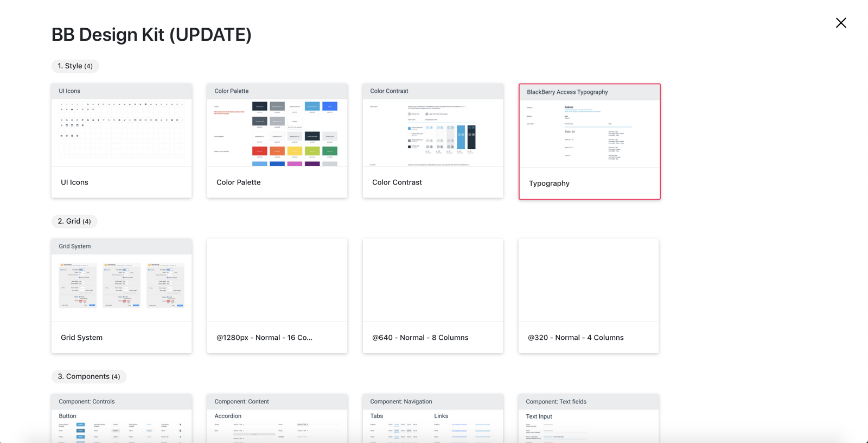Click the '3. Components (4)' section tag
Screen dimensions: 868x443
click(x=89, y=377)
